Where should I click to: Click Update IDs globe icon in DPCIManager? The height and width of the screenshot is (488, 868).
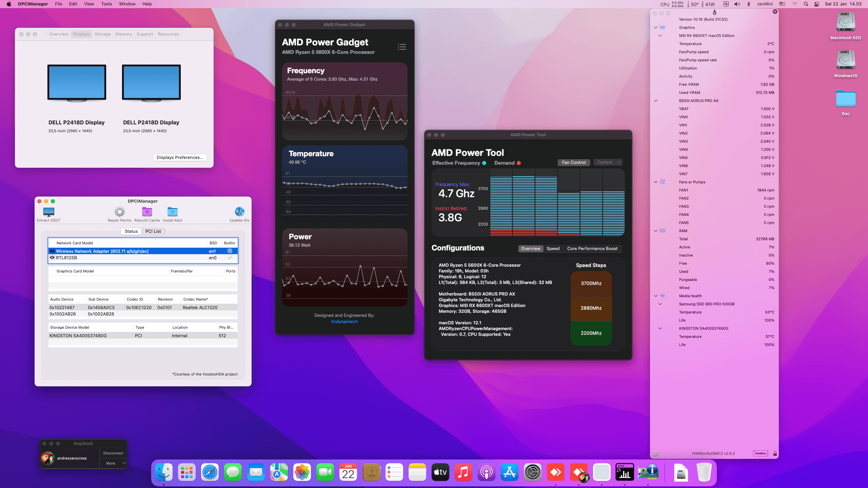tap(239, 212)
